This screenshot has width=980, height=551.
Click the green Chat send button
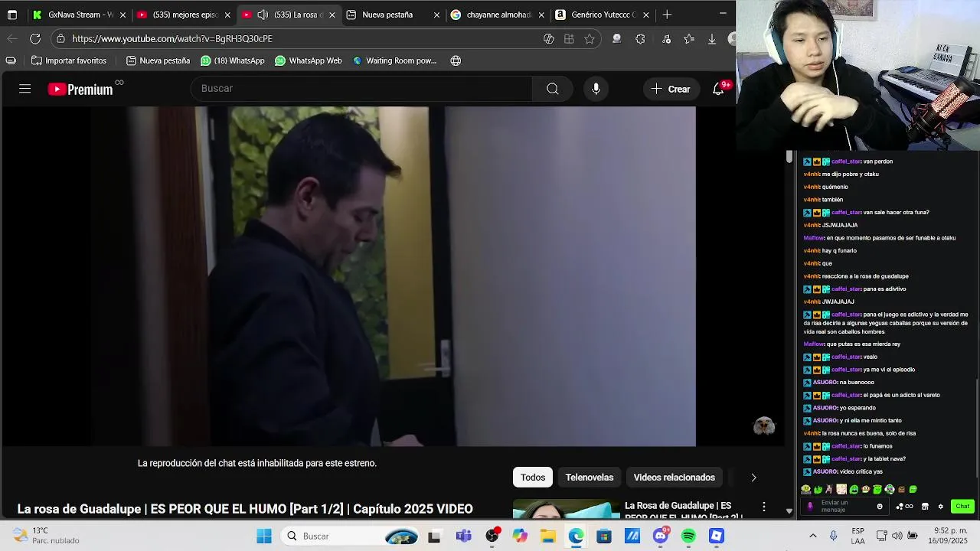[962, 507]
